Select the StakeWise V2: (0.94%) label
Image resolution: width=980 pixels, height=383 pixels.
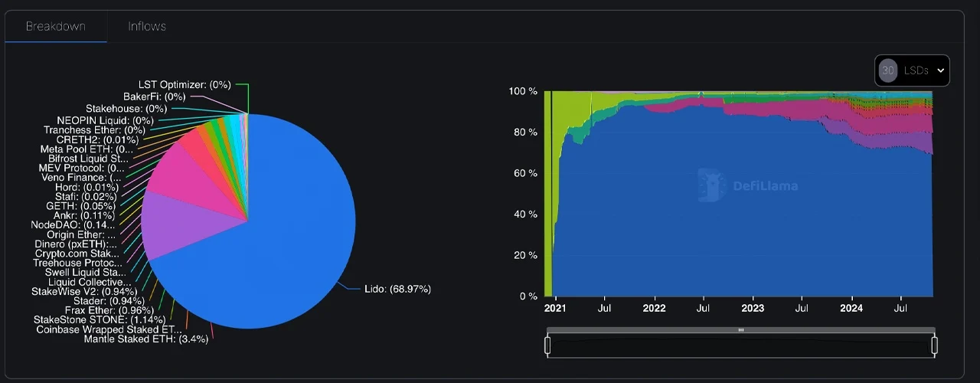[x=84, y=291]
